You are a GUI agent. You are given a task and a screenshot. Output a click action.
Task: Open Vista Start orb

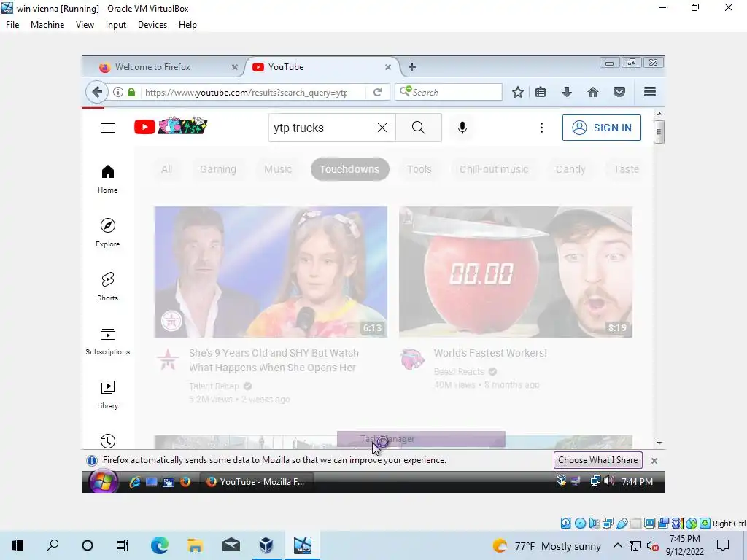(103, 481)
